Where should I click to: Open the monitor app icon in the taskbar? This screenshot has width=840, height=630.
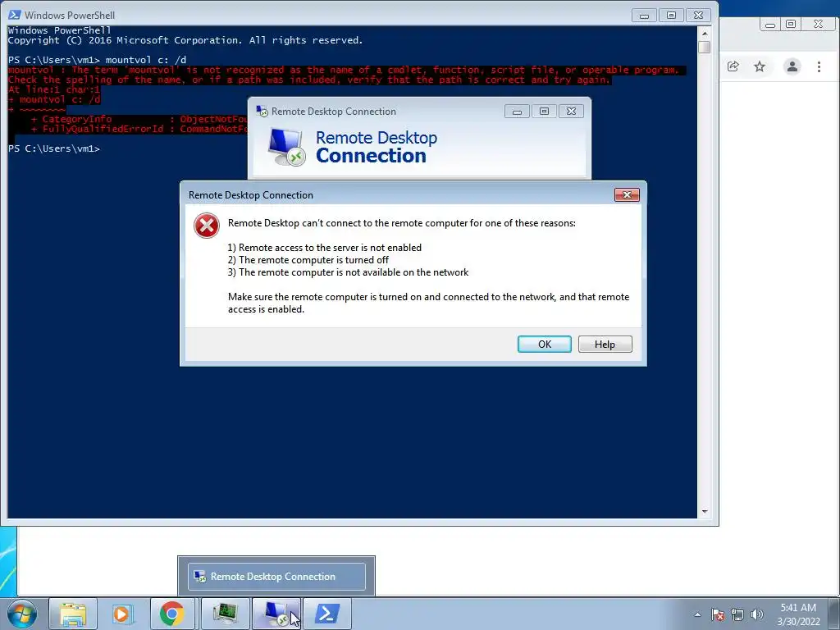click(225, 614)
